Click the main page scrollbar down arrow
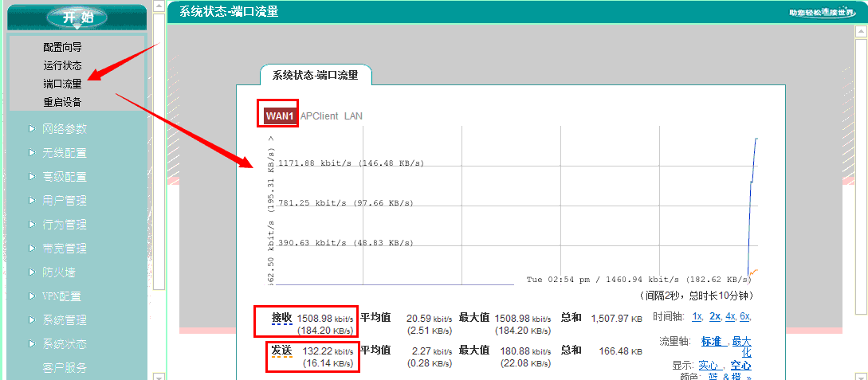The height and width of the screenshot is (380, 868). pos(861,376)
